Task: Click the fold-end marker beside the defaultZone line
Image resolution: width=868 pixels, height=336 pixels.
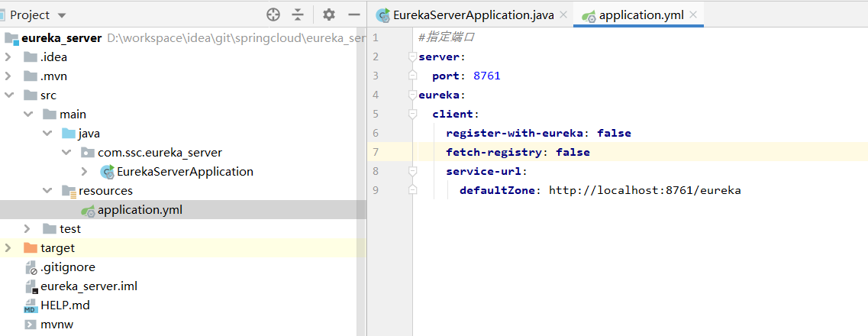Action: click(411, 190)
